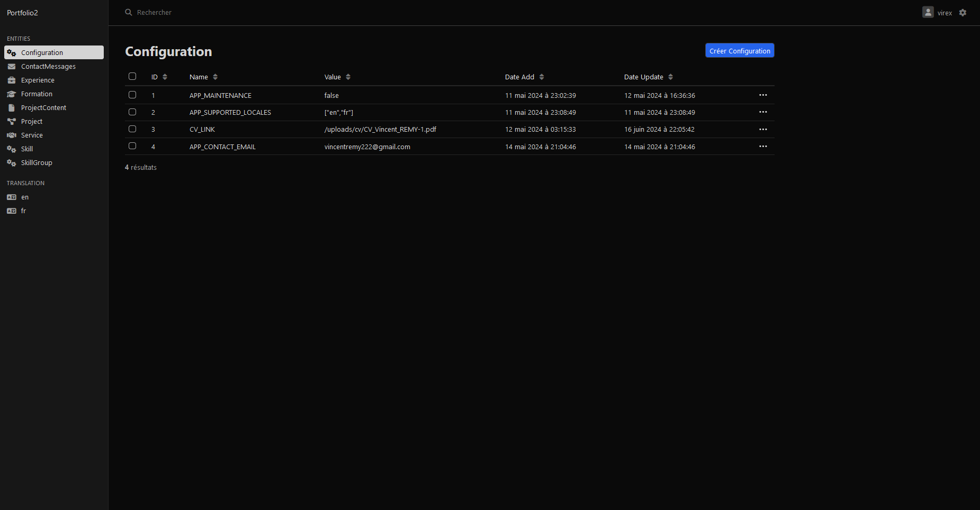Open the SkillGroup menu item label
980x510 pixels.
pyautogui.click(x=37, y=163)
